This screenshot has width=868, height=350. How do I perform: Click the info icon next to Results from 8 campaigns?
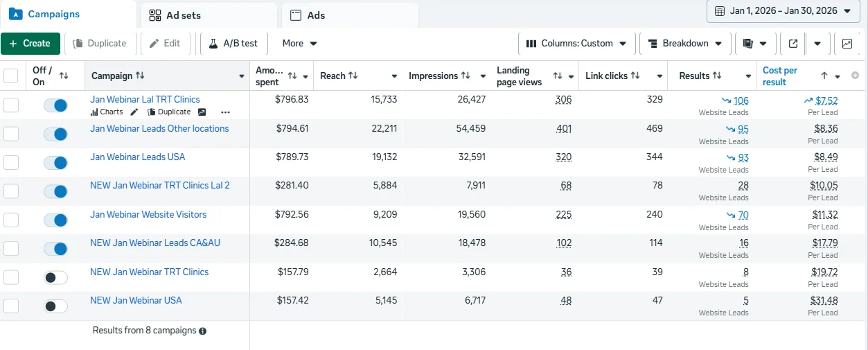point(203,331)
